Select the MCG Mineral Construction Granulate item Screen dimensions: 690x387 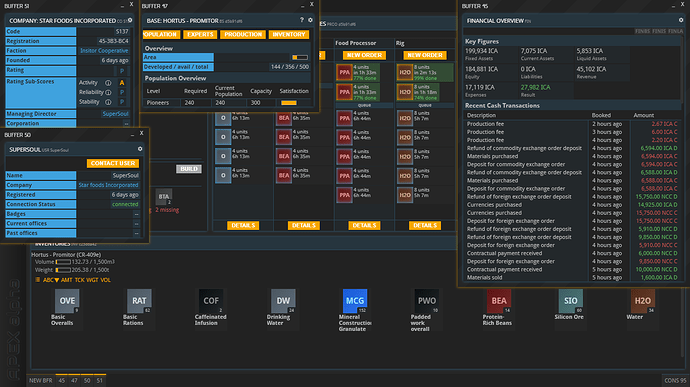(x=355, y=301)
